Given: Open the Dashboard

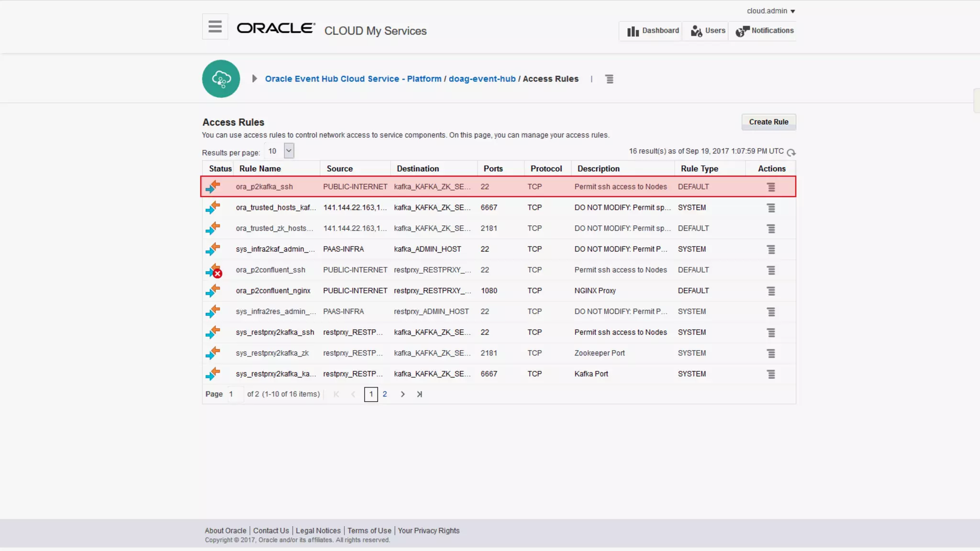Looking at the screenshot, I should 653,31.
